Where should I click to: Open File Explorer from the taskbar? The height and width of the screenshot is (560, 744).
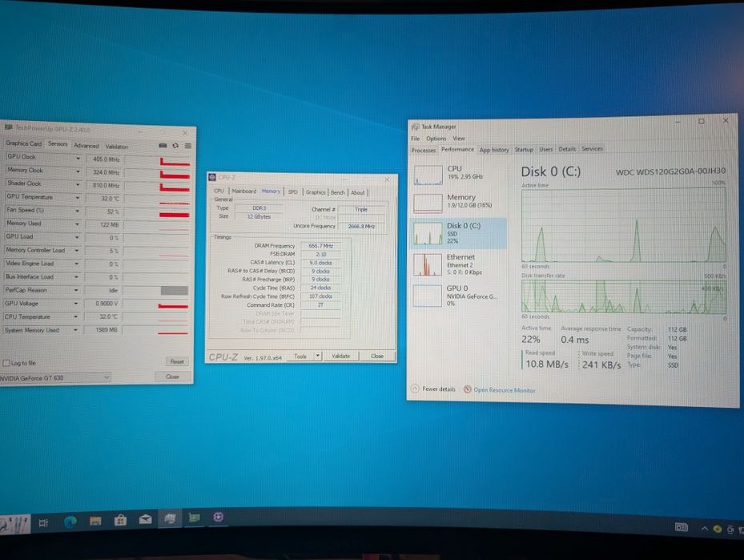click(x=95, y=521)
